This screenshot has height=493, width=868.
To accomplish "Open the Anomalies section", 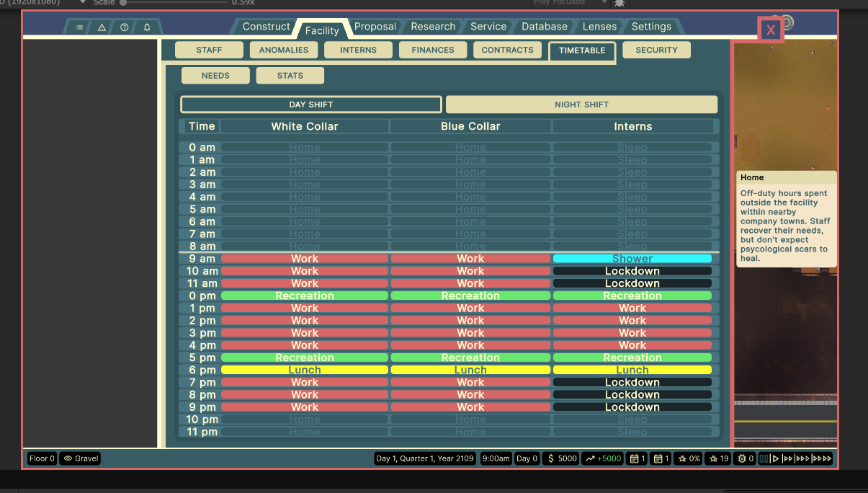I will pyautogui.click(x=284, y=50).
